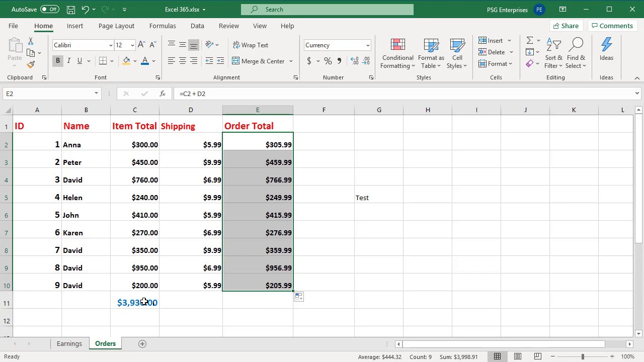Screen dimensions: 644x362
Task: Click the AutoSum sigma icon
Action: 530,40
